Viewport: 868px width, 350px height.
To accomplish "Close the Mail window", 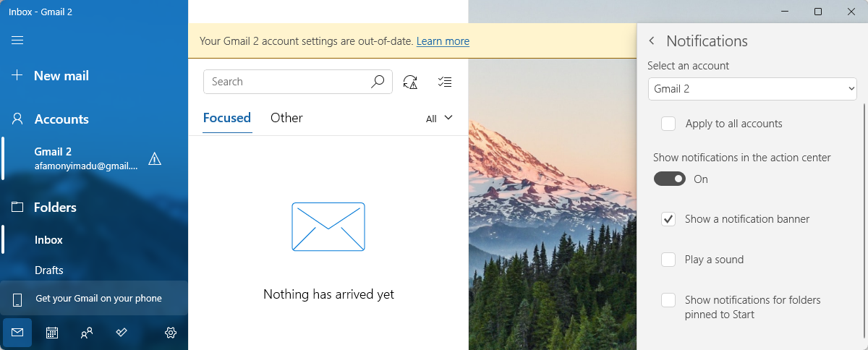I will (x=851, y=12).
